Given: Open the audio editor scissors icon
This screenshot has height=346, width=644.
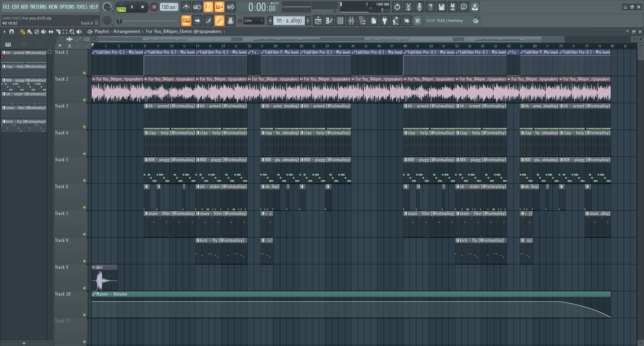Looking at the screenshot, I should tap(408, 7).
